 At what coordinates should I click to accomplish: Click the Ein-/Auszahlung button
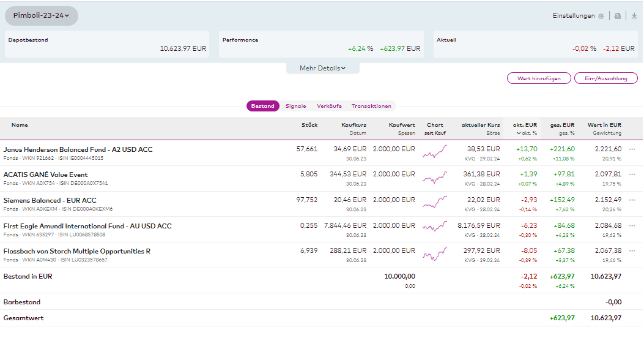point(605,78)
